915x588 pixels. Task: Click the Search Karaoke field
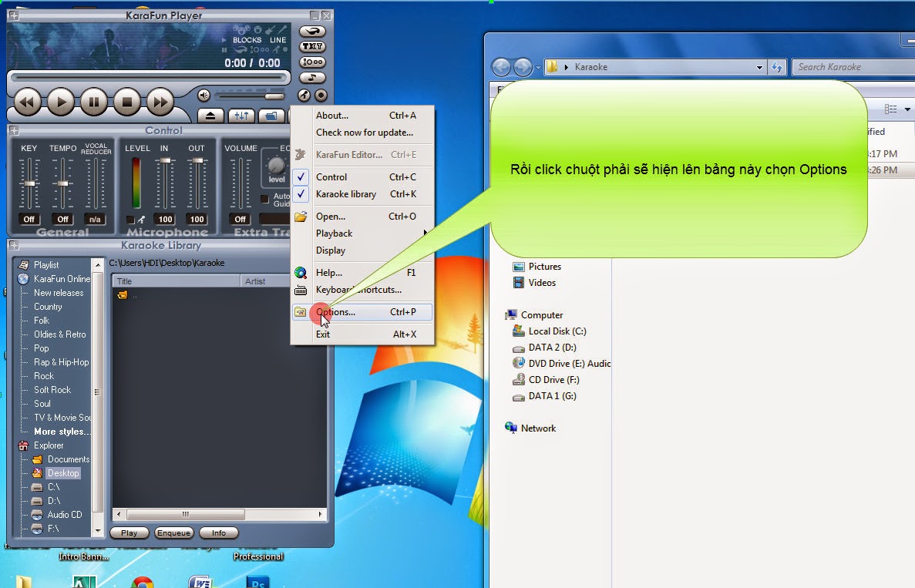(x=853, y=67)
